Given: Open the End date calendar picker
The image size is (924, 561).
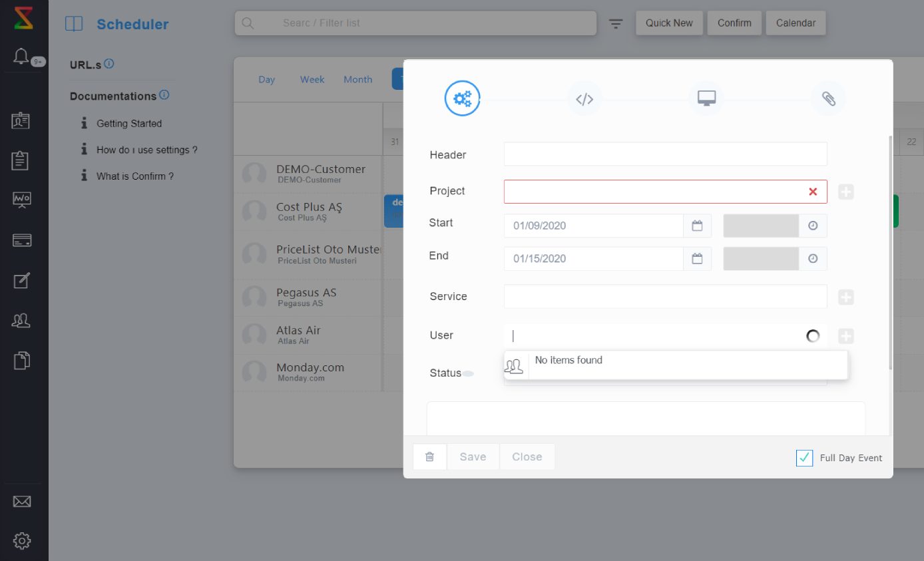Looking at the screenshot, I should 697,258.
